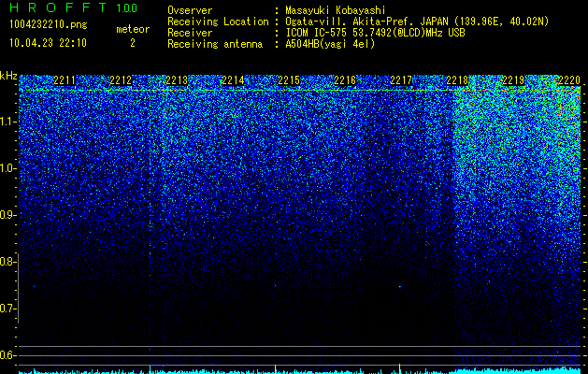Click the 2219 time marker label
This screenshot has height=374, width=588.
pyautogui.click(x=513, y=80)
